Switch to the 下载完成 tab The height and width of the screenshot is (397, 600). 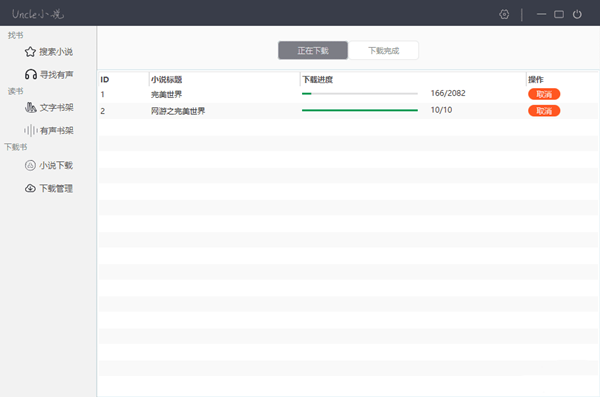click(383, 51)
